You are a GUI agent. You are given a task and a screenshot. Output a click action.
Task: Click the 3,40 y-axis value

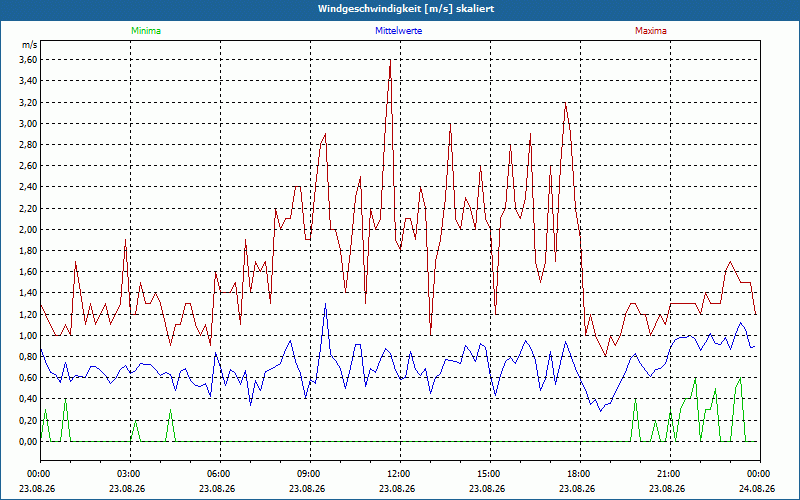(x=29, y=81)
